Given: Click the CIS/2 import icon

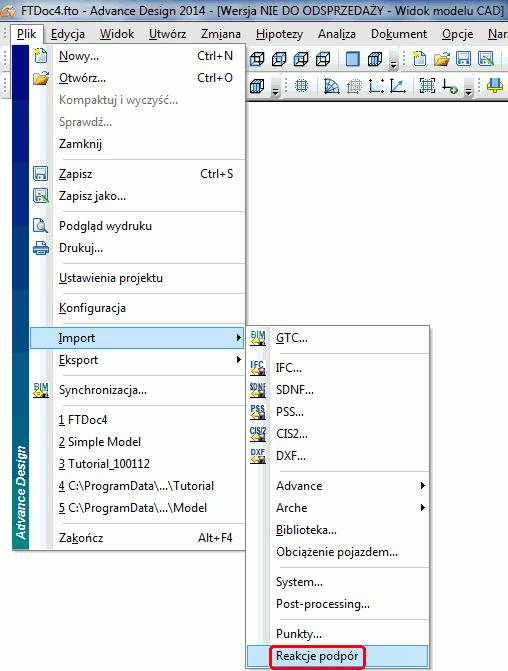Looking at the screenshot, I should [x=258, y=434].
